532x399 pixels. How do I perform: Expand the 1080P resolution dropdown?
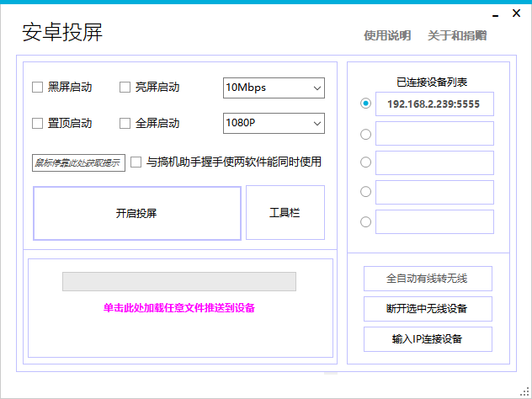point(273,123)
